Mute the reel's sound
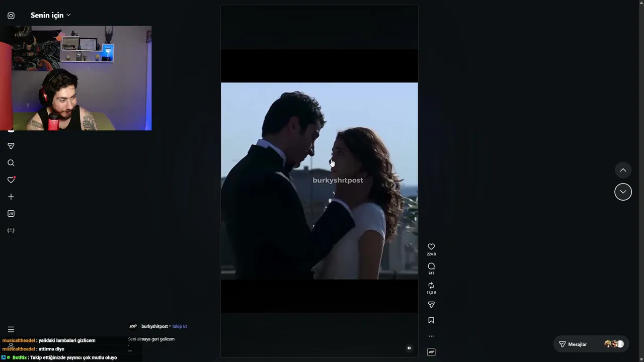The image size is (644, 362). coord(409,348)
